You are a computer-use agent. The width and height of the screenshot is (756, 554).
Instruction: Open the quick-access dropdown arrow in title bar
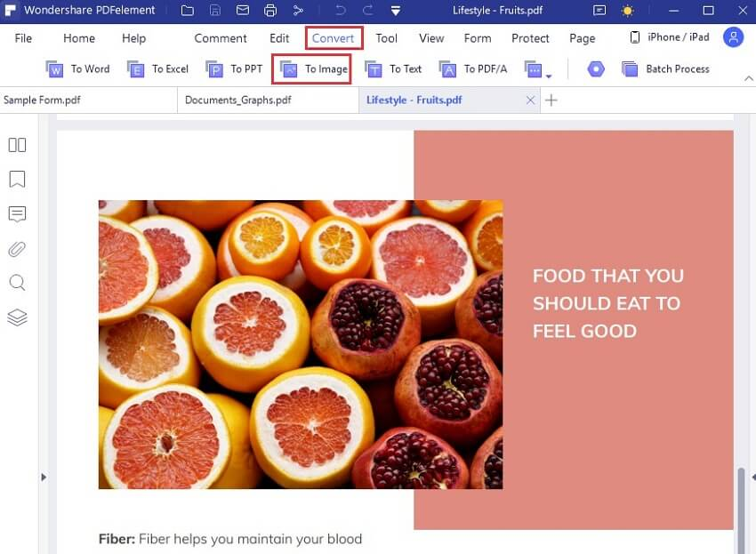tap(395, 12)
